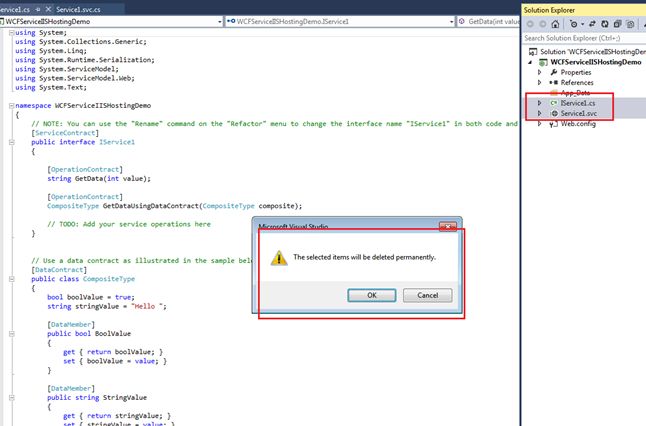The height and width of the screenshot is (426, 646).
Task: Select References in Solution Explorer
Action: 577,82
